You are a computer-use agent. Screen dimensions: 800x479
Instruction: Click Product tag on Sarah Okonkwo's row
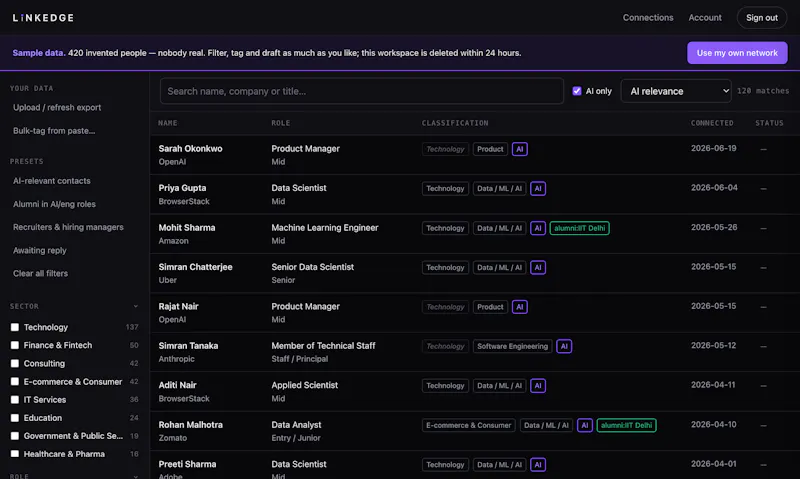click(x=490, y=149)
